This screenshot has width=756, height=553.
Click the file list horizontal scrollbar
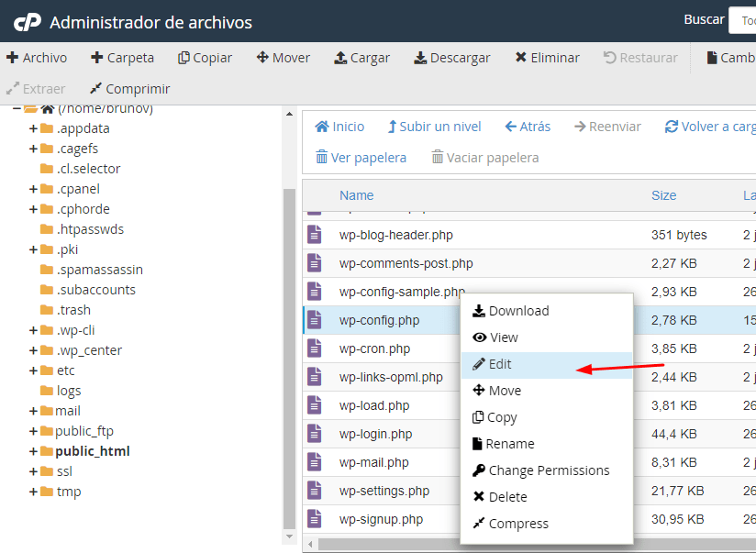click(537, 545)
